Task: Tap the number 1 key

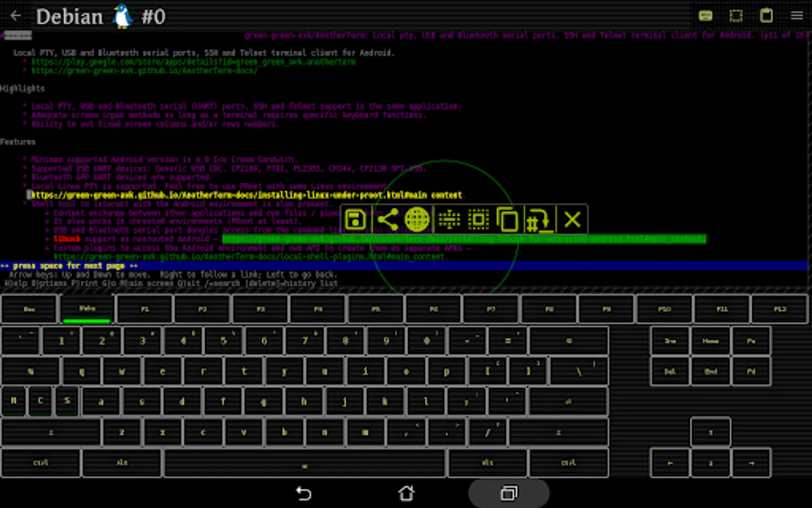Action: click(61, 341)
